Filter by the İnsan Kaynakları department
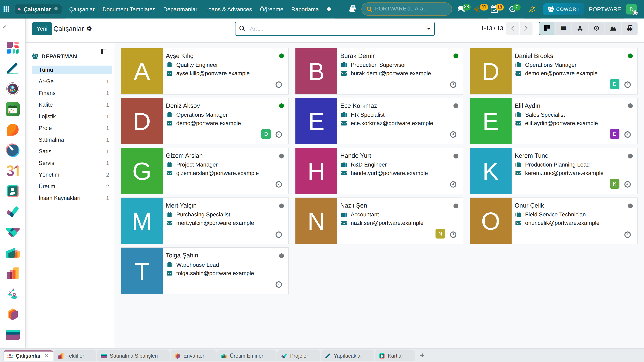The image size is (644, 362). [72, 198]
